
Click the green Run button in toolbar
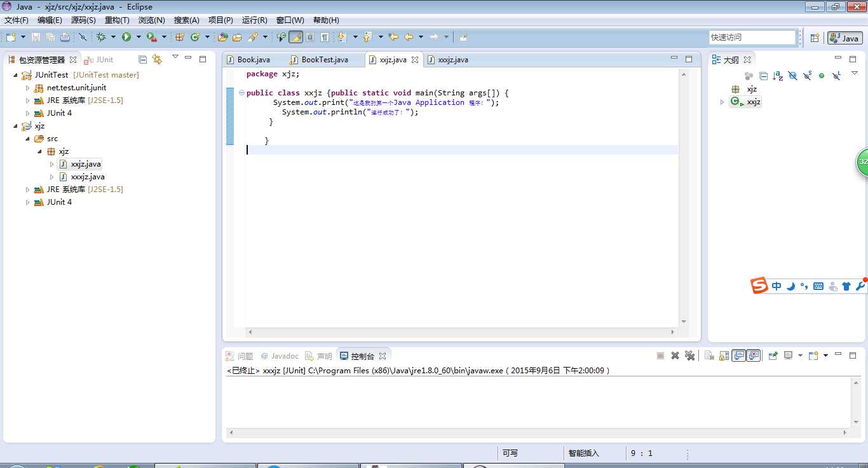(x=126, y=38)
